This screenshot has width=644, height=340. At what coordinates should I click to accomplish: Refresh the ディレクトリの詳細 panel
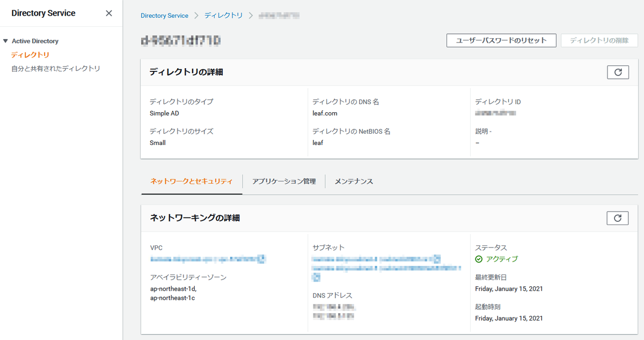coord(618,72)
